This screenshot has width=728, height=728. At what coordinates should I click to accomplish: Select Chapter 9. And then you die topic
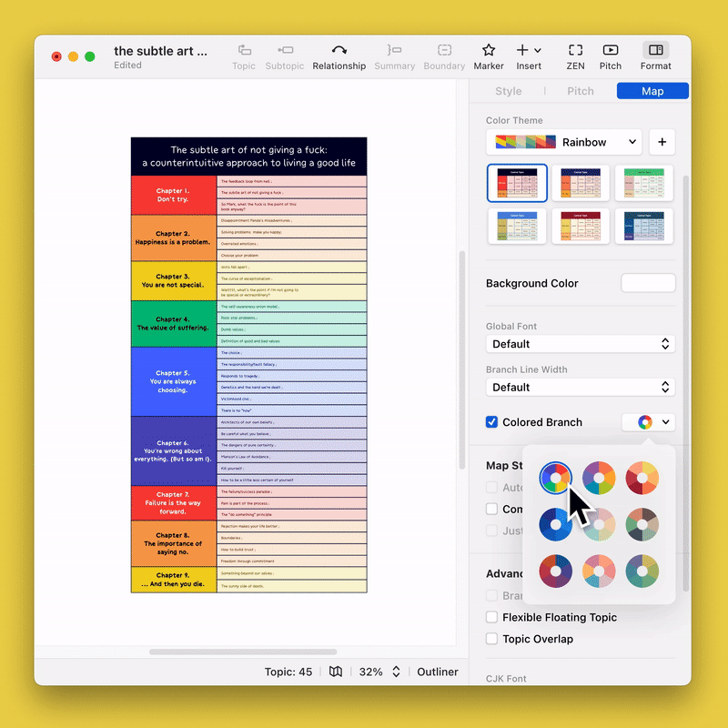tap(174, 580)
